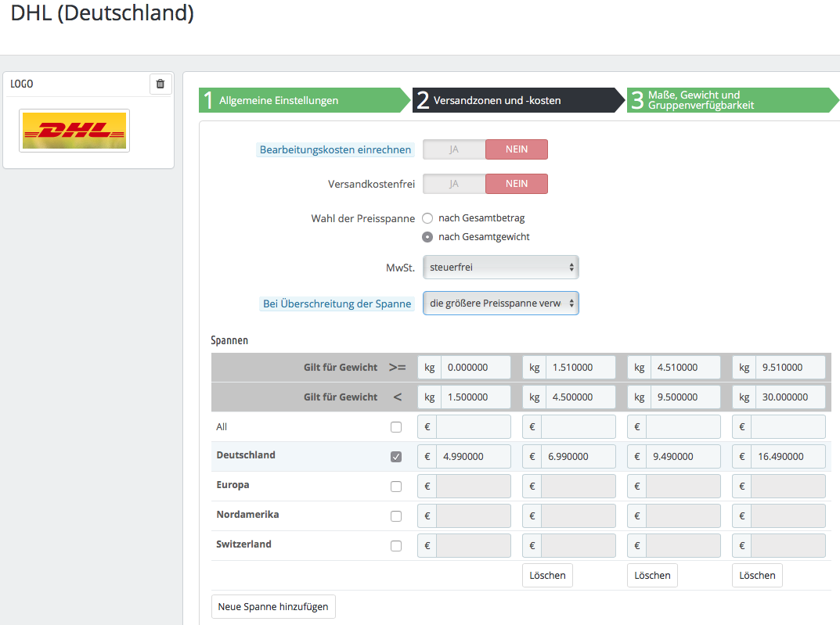Delete the 1.51–4.5 kg span with Löschen
840x625 pixels.
547,575
